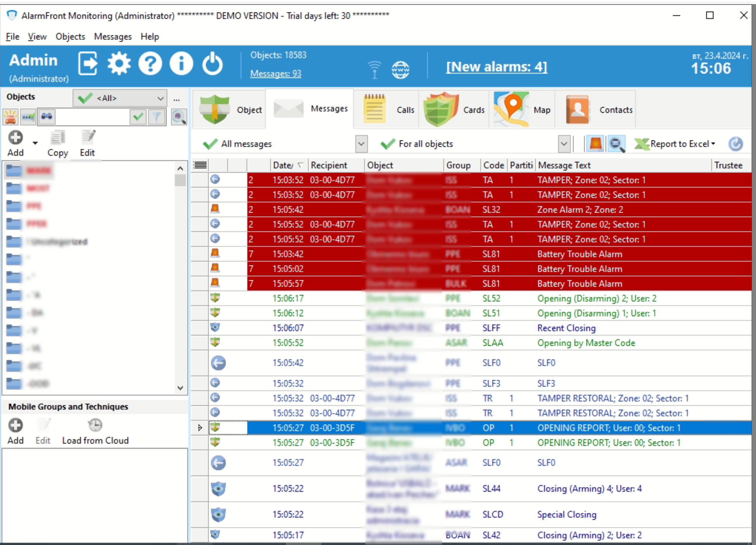756x545 pixels.
Task: Select the Opening by Master Code message
Action: (471, 343)
